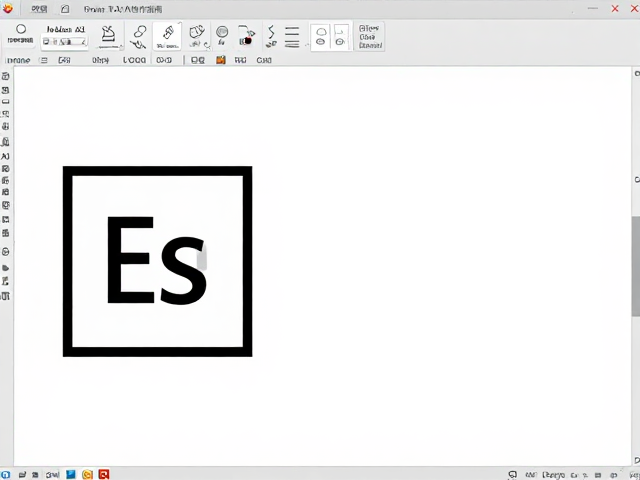
Task: Open the size combo box in the ribbon
Action: coord(64,42)
